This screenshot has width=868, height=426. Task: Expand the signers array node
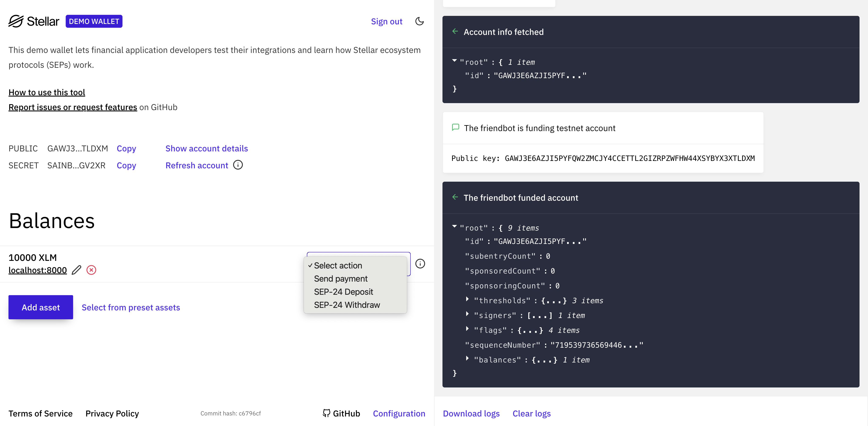click(467, 314)
